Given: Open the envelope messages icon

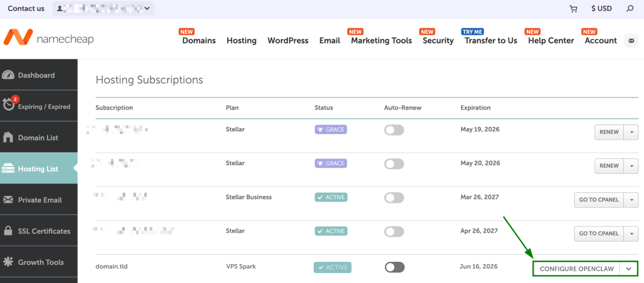Looking at the screenshot, I should tap(631, 41).
